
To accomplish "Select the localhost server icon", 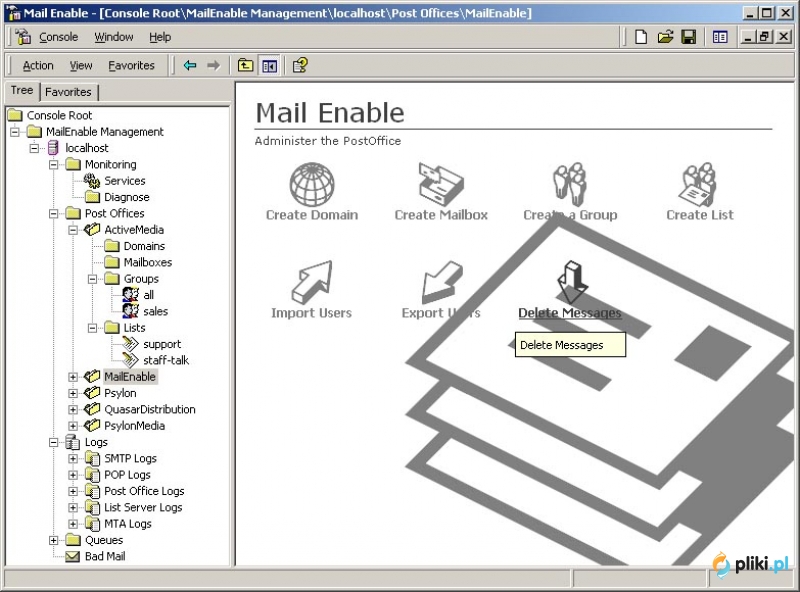I will click(53, 148).
